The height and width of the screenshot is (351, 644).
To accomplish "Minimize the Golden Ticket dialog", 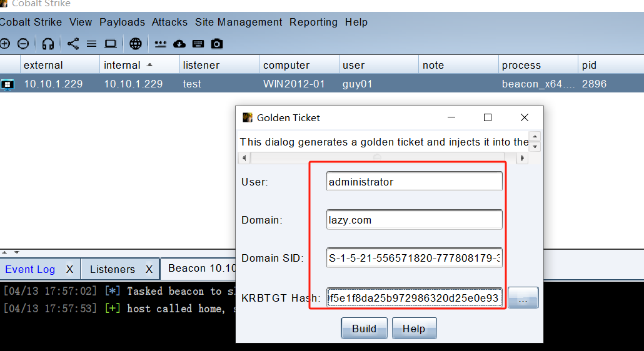I will [x=451, y=117].
